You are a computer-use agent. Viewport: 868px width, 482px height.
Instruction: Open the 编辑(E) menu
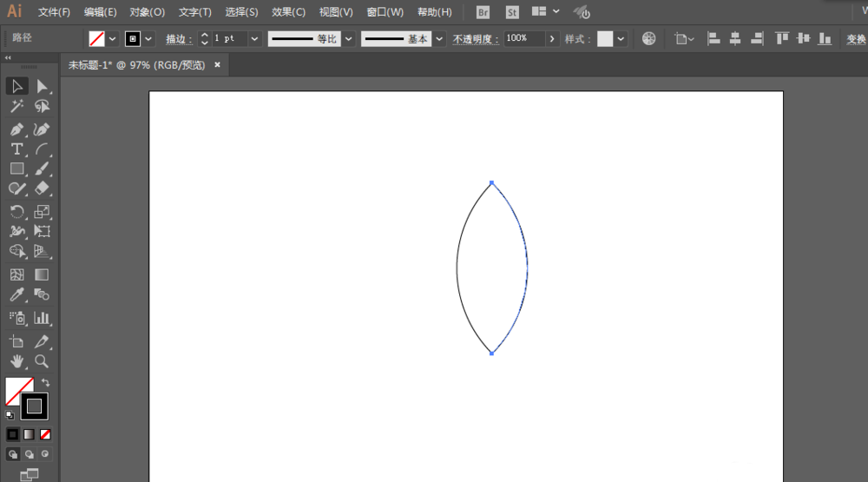pos(100,12)
